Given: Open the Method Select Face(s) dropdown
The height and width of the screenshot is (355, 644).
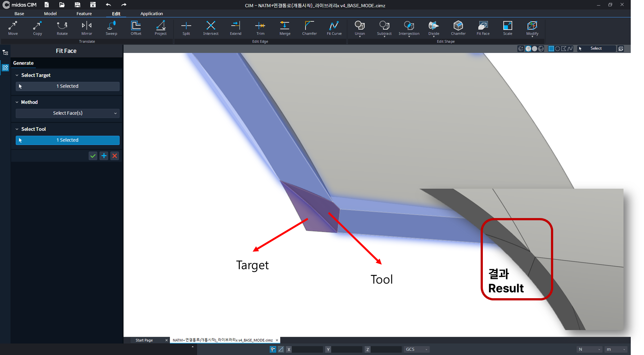Looking at the screenshot, I should 67,113.
